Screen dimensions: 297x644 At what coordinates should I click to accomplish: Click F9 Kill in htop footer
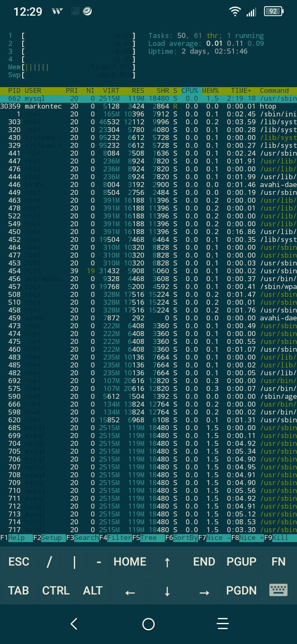(x=280, y=538)
